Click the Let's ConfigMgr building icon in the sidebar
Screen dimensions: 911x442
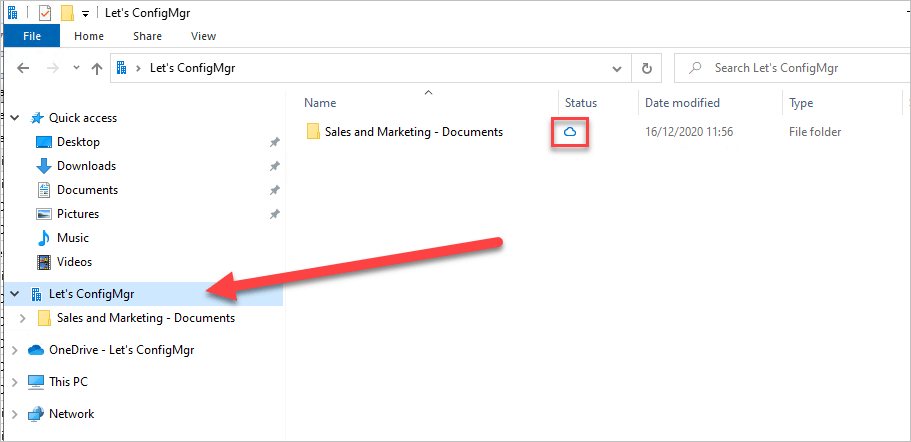pyautogui.click(x=37, y=294)
